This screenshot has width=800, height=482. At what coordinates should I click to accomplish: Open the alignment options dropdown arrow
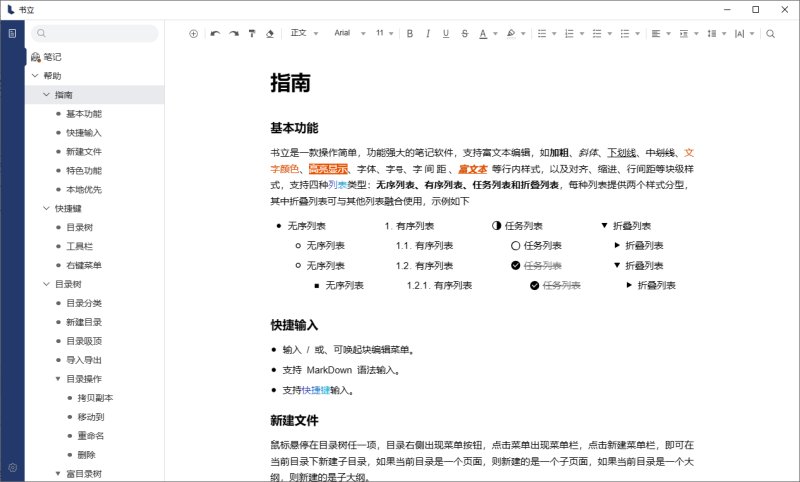(x=668, y=34)
